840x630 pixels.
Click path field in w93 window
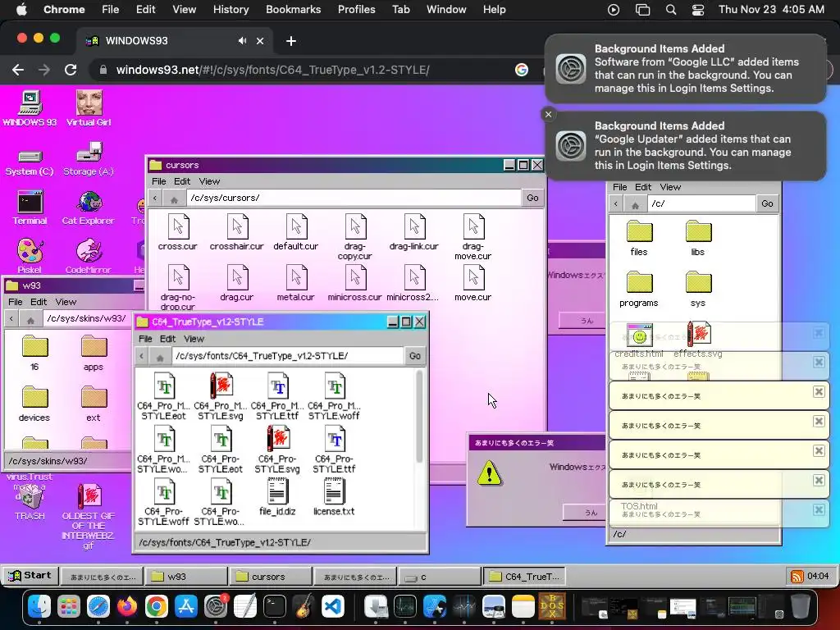click(88, 319)
